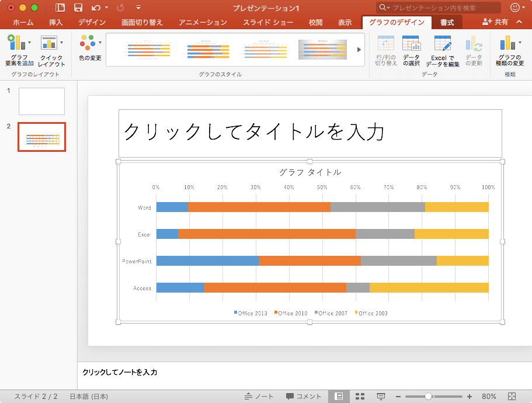532x403 pixels.
Task: Switch to the デザイン tab
Action: tap(92, 22)
